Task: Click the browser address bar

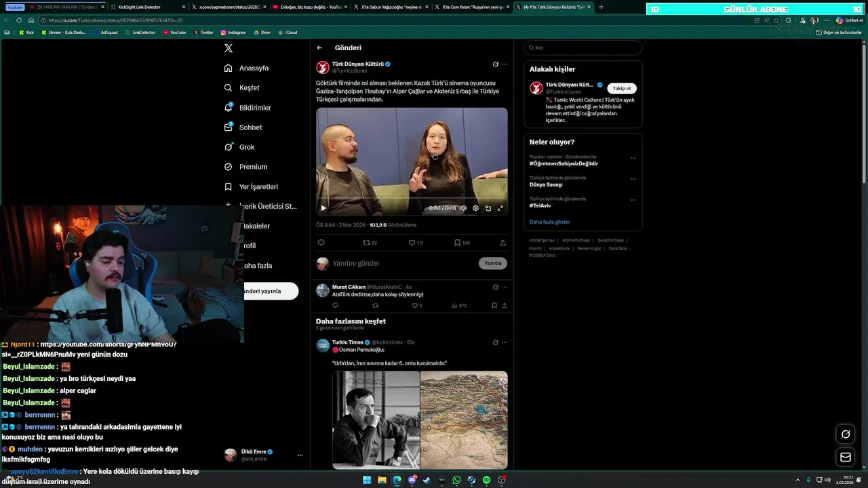Action: point(393,20)
